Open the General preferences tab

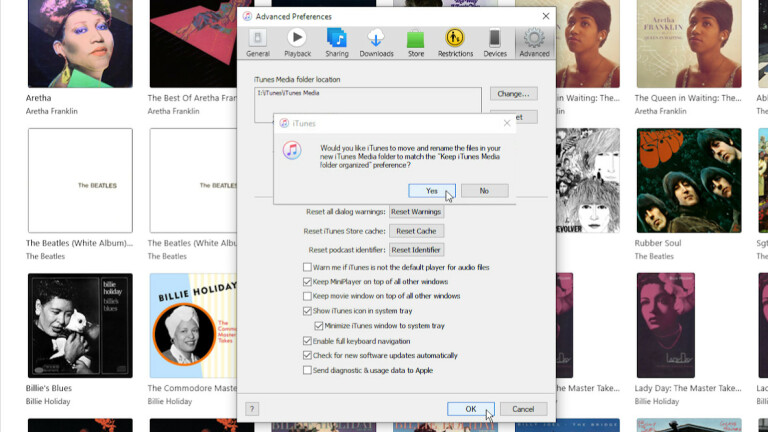258,43
